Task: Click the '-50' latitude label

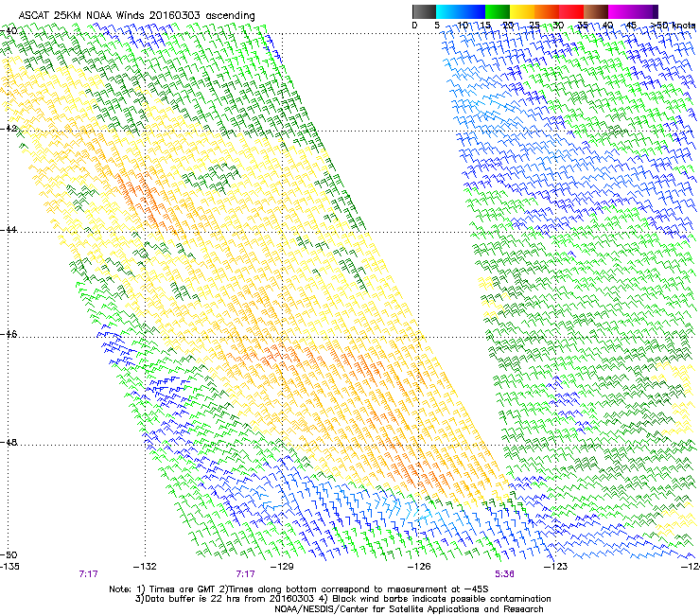Action: pyautogui.click(x=9, y=554)
